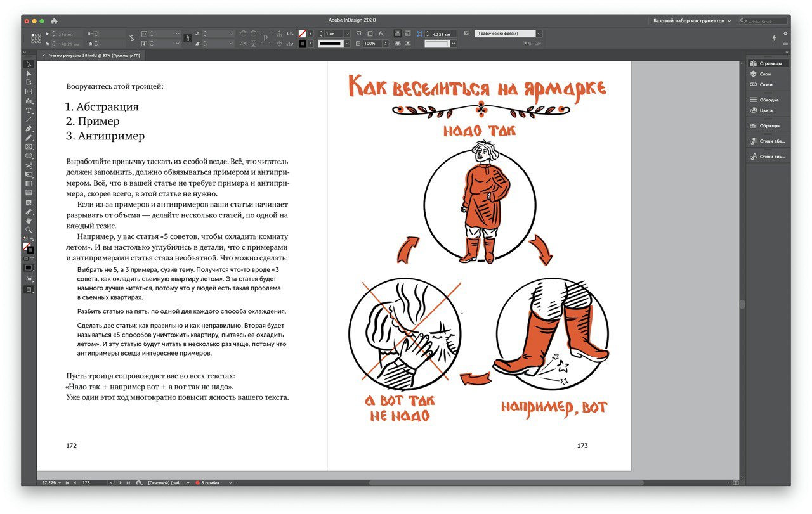The width and height of the screenshot is (812, 514).
Task: Select the Pen tool
Action: (29, 129)
